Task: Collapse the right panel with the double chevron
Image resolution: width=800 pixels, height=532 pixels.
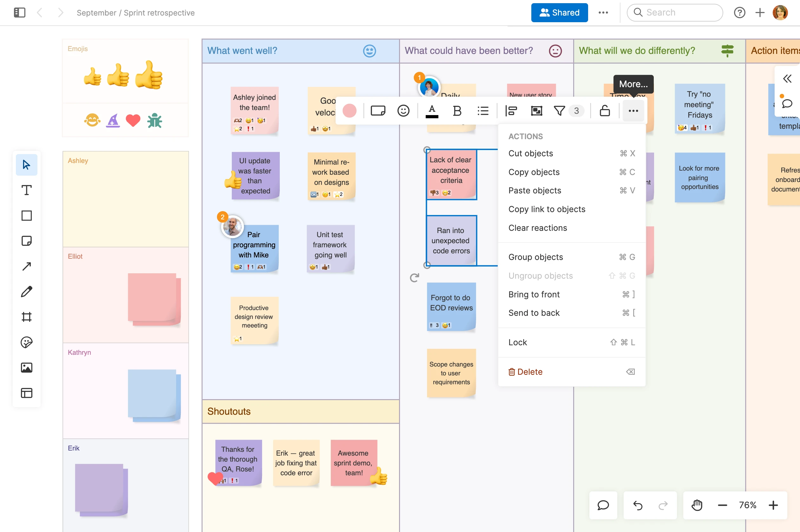Action: 787,78
